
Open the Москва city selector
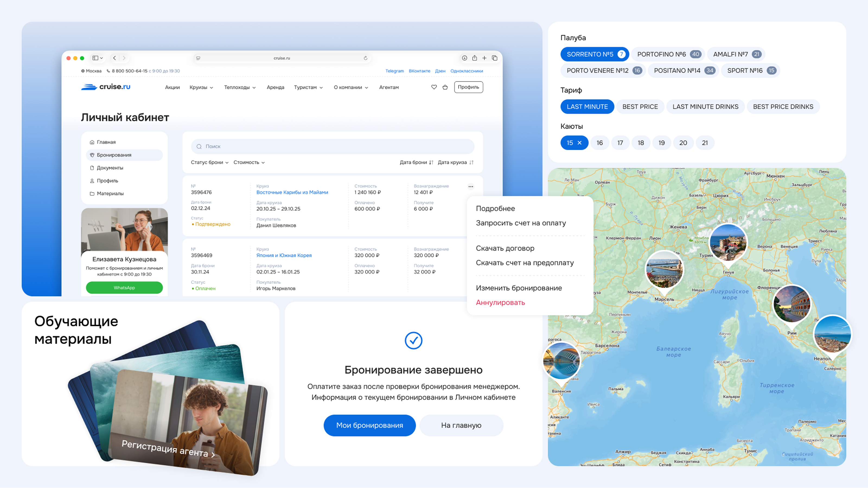point(91,71)
